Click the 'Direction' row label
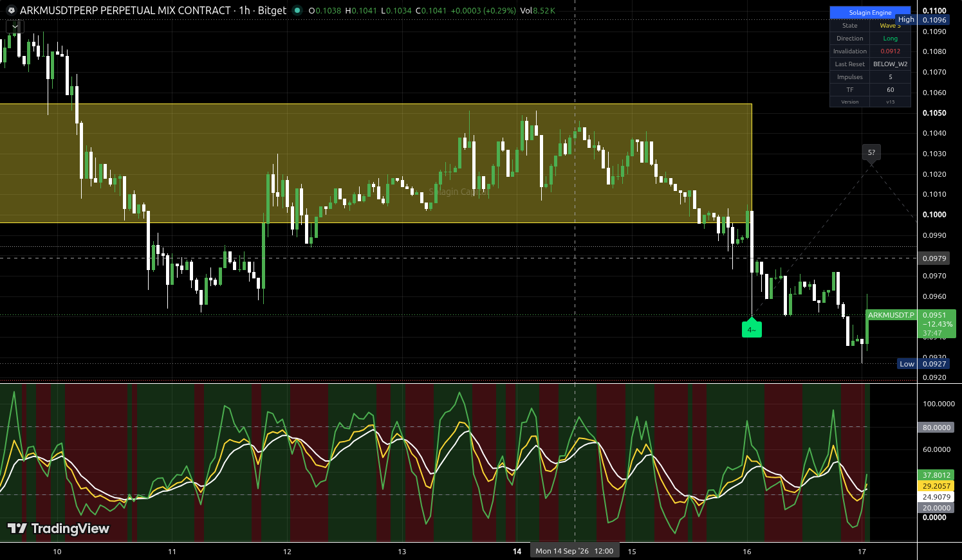The width and height of the screenshot is (962, 560). click(x=850, y=39)
